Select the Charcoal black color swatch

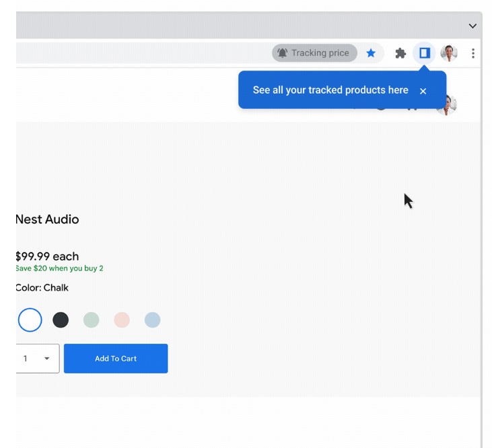(x=61, y=320)
